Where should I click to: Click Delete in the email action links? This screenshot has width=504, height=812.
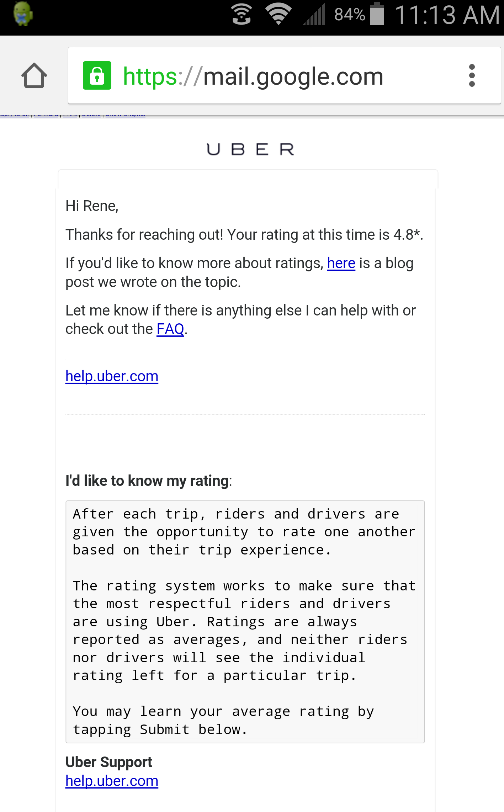pos(91,114)
